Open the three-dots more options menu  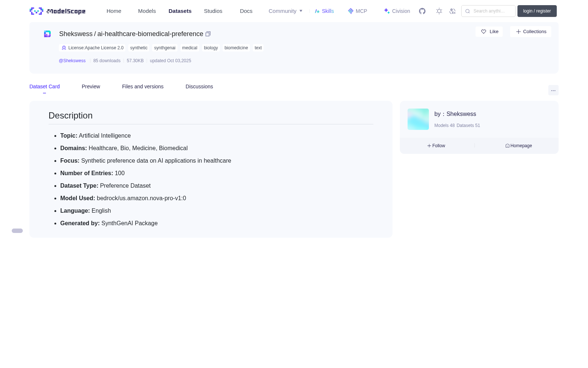[x=553, y=90]
